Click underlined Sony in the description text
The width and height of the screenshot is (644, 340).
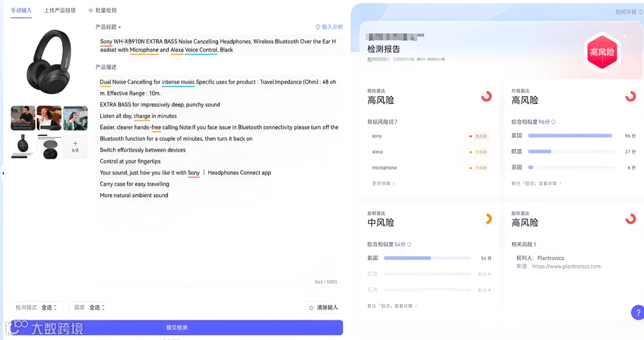(x=194, y=173)
